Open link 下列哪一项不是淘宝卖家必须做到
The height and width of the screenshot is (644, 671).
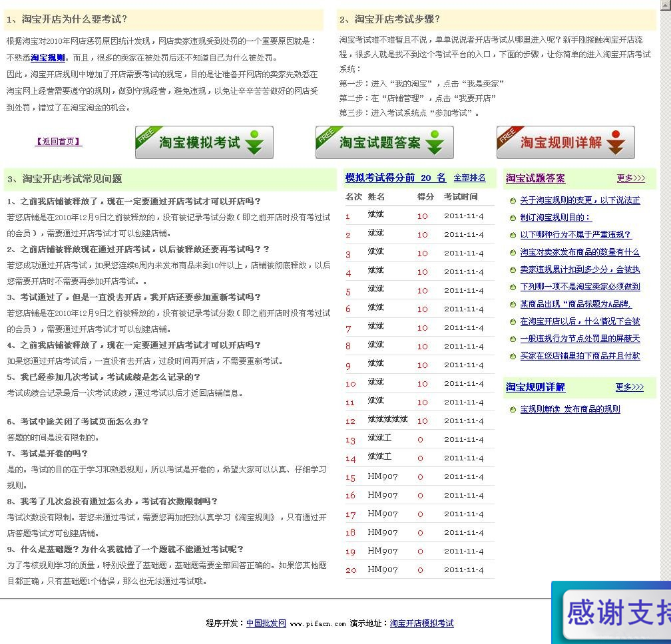(x=580, y=287)
